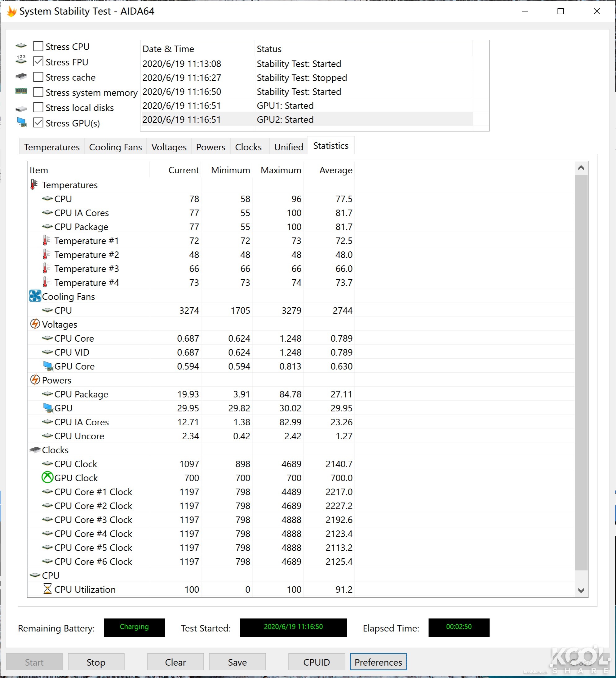Click the memory module icon beside Stress system memory

[21, 92]
